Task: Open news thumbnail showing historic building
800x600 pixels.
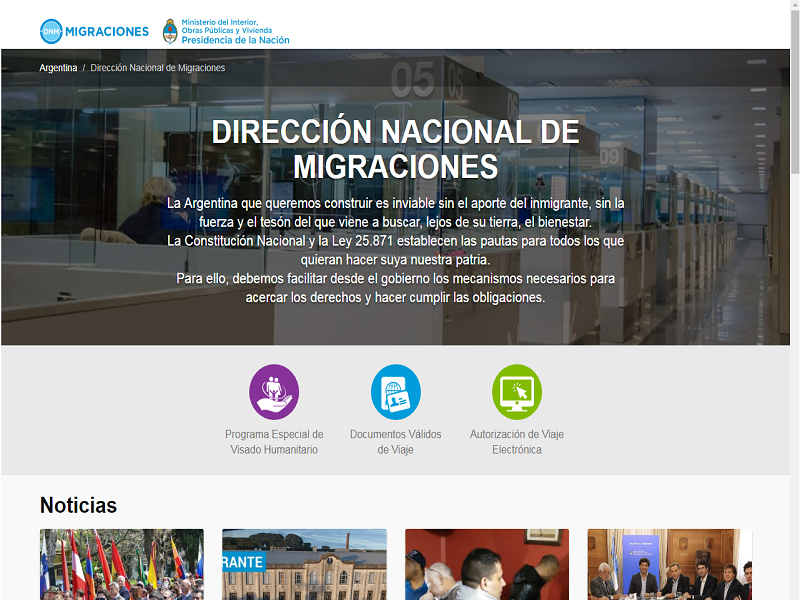Action: (x=305, y=564)
